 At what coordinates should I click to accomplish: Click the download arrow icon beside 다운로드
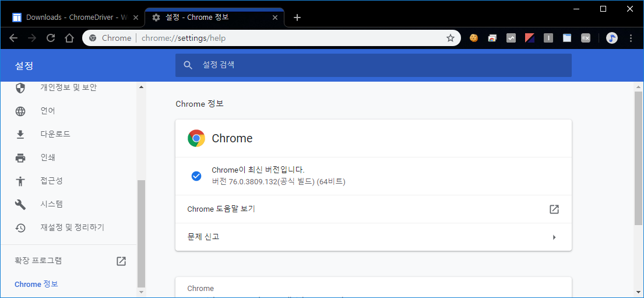(20, 134)
